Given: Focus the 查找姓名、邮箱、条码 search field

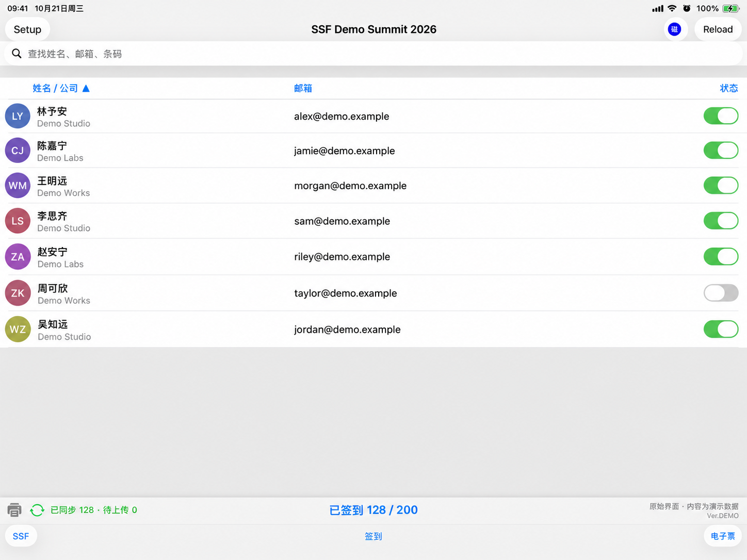Looking at the screenshot, I should point(373,54).
